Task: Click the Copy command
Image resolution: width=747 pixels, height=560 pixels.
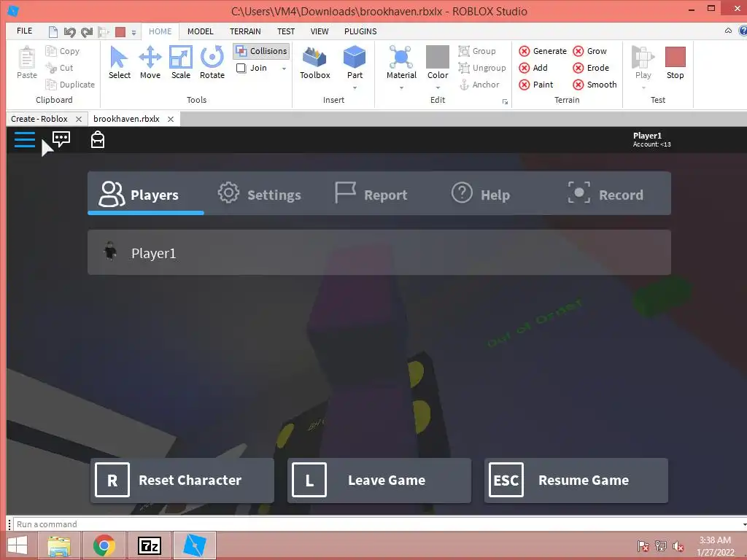Action: 63,51
